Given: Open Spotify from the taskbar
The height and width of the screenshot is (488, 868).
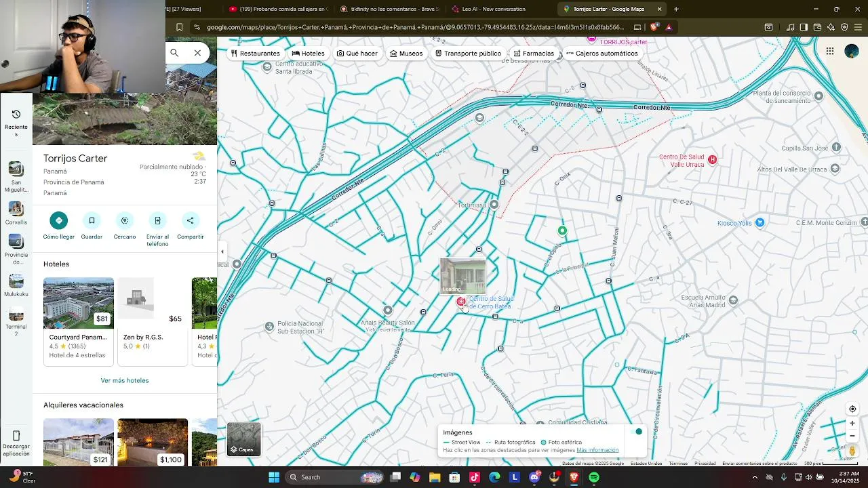Looking at the screenshot, I should pyautogui.click(x=594, y=477).
